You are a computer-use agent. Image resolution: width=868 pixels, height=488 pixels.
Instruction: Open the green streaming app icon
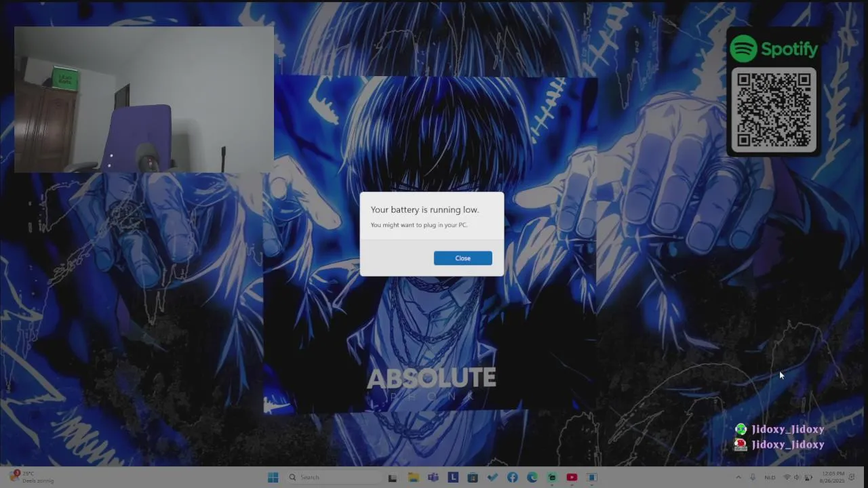click(x=552, y=477)
